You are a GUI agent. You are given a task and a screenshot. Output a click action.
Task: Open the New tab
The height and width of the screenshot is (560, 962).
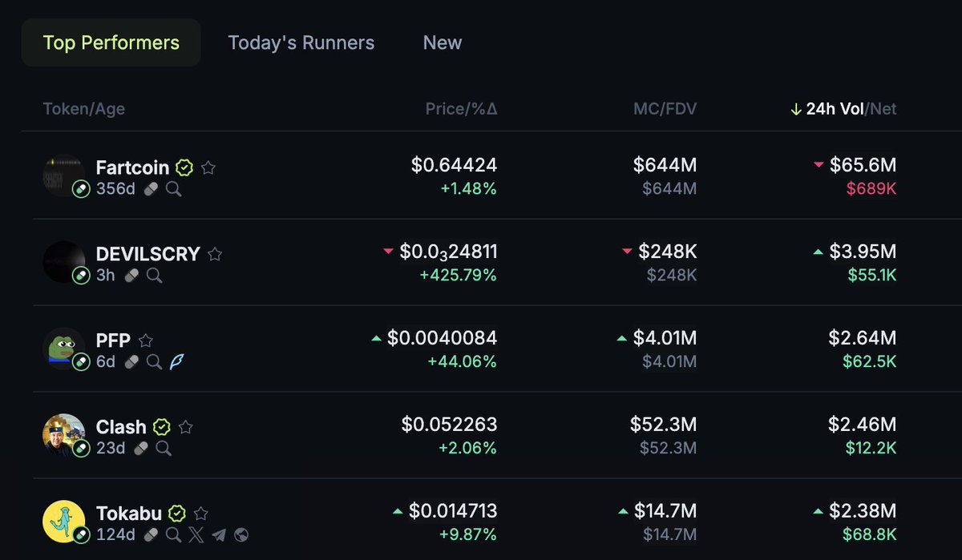pyautogui.click(x=443, y=42)
